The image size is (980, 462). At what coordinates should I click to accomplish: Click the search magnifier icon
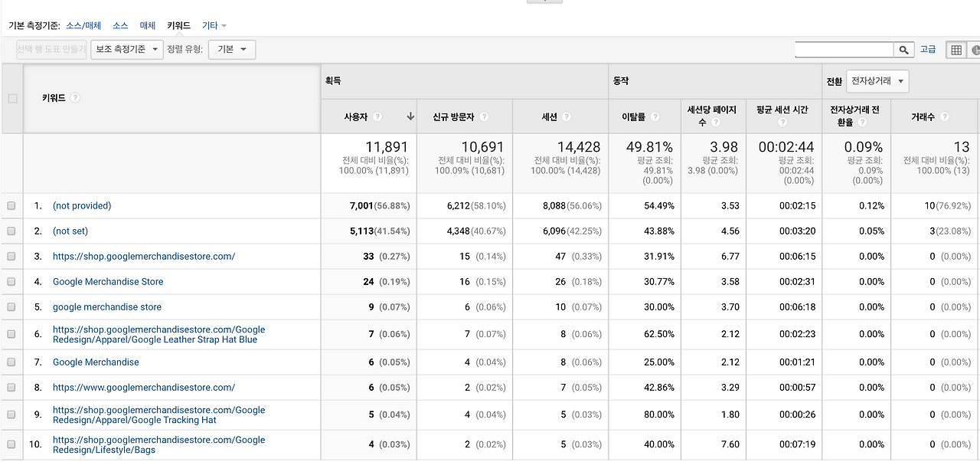click(x=904, y=50)
